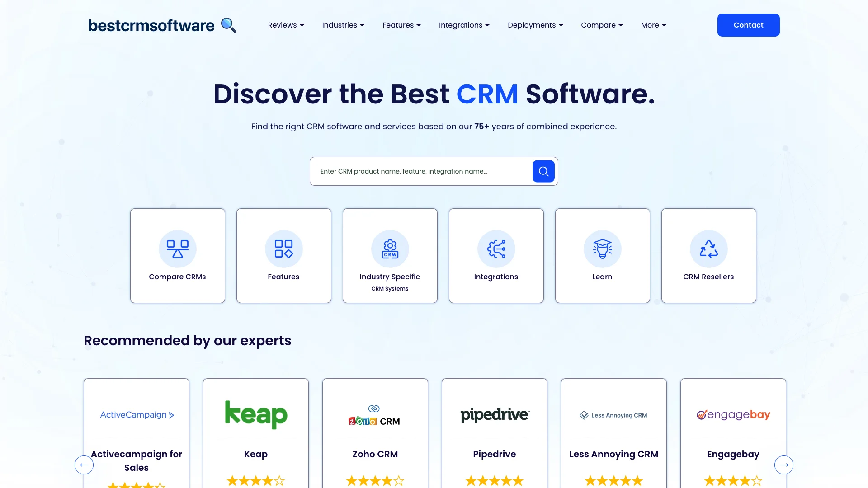Image resolution: width=868 pixels, height=488 pixels.
Task: Click the previous arrow for CRM cards
Action: click(84, 465)
